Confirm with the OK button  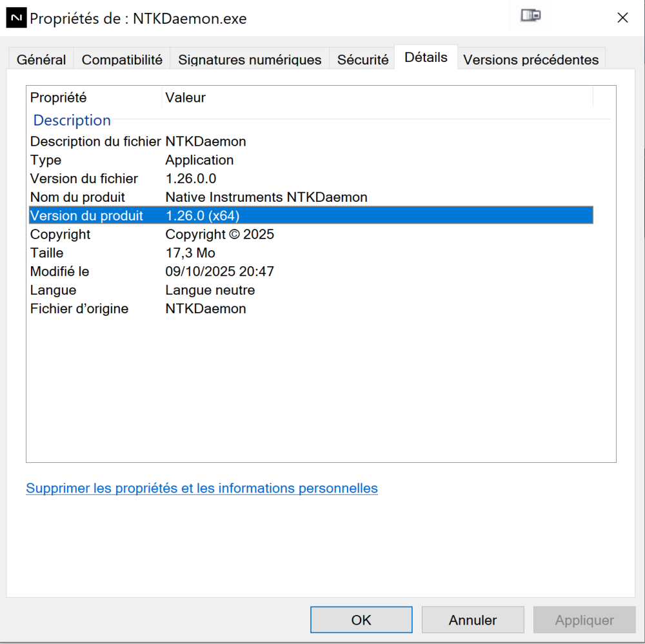coord(361,620)
